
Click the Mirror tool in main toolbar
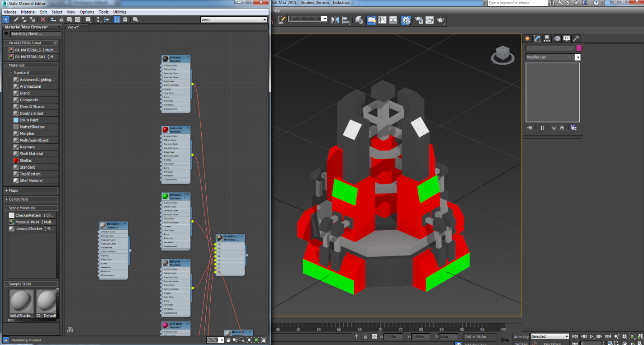335,20
